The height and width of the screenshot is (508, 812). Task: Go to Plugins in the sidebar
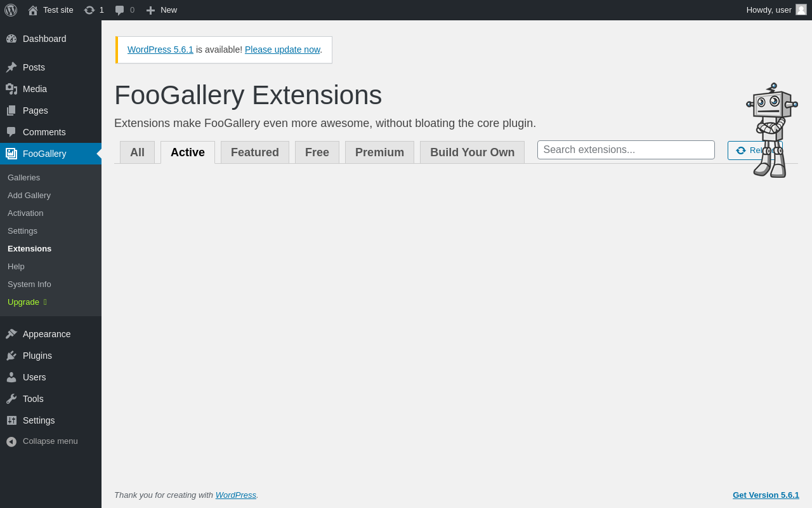(37, 356)
